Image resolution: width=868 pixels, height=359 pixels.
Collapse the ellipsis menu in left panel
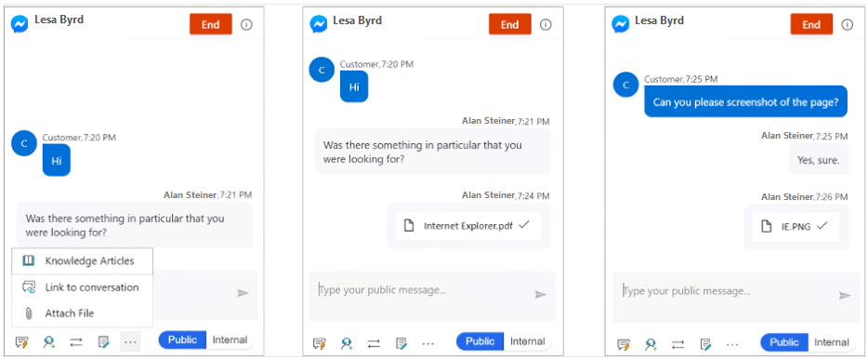[x=130, y=342]
